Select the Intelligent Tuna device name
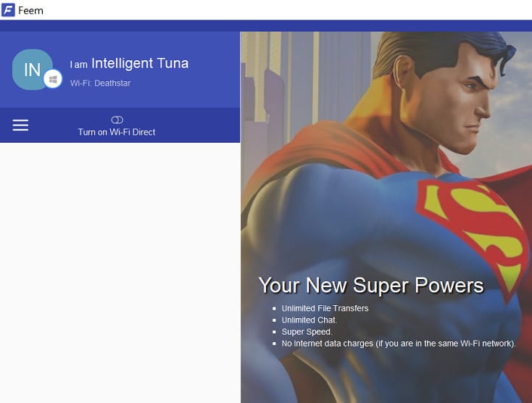This screenshot has height=403, width=532. (140, 64)
